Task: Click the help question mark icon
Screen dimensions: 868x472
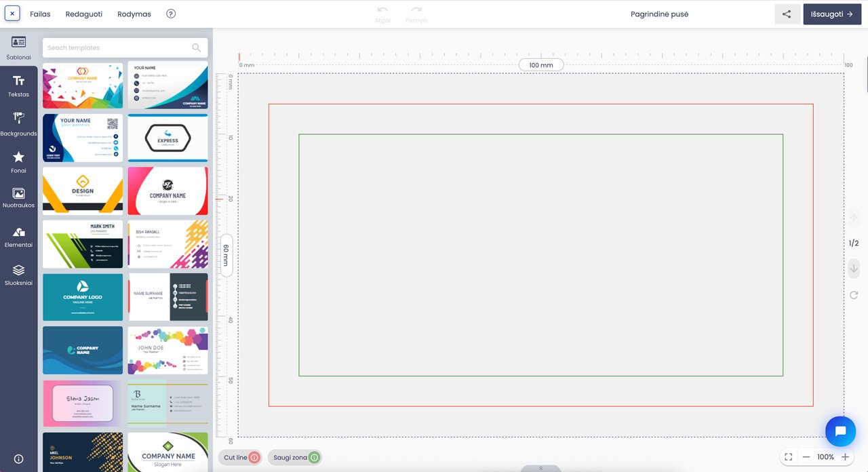Action: pyautogui.click(x=171, y=14)
